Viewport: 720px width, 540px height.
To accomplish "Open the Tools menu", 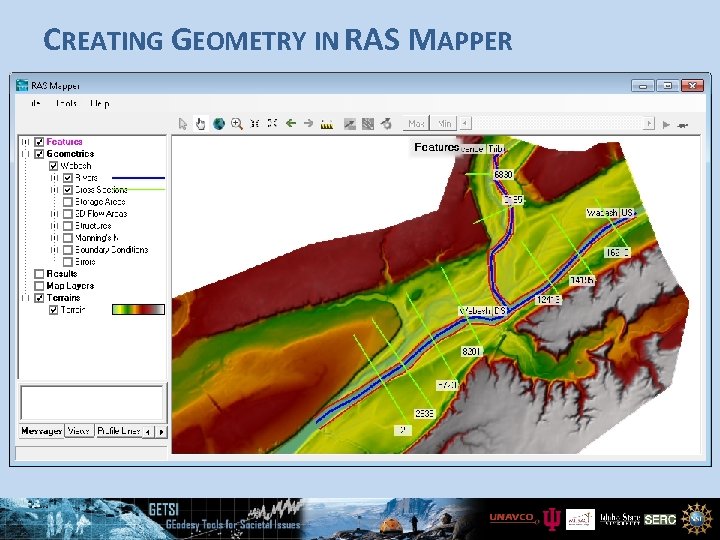I will 67,103.
